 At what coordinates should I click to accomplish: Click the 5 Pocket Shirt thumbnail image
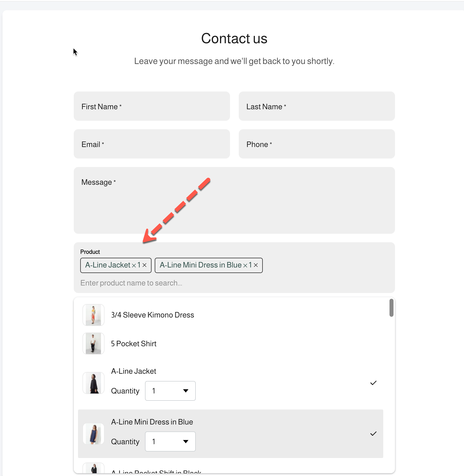(x=93, y=343)
